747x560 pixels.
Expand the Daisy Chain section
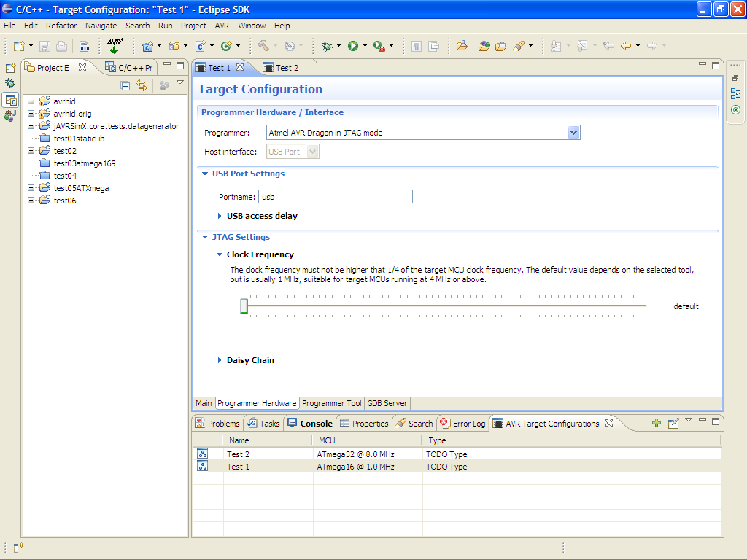point(219,360)
